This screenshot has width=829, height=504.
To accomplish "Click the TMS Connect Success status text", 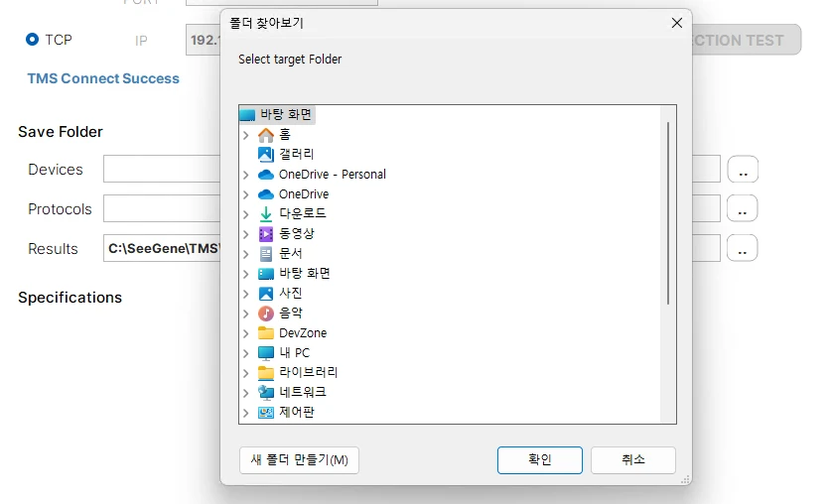I will (103, 78).
